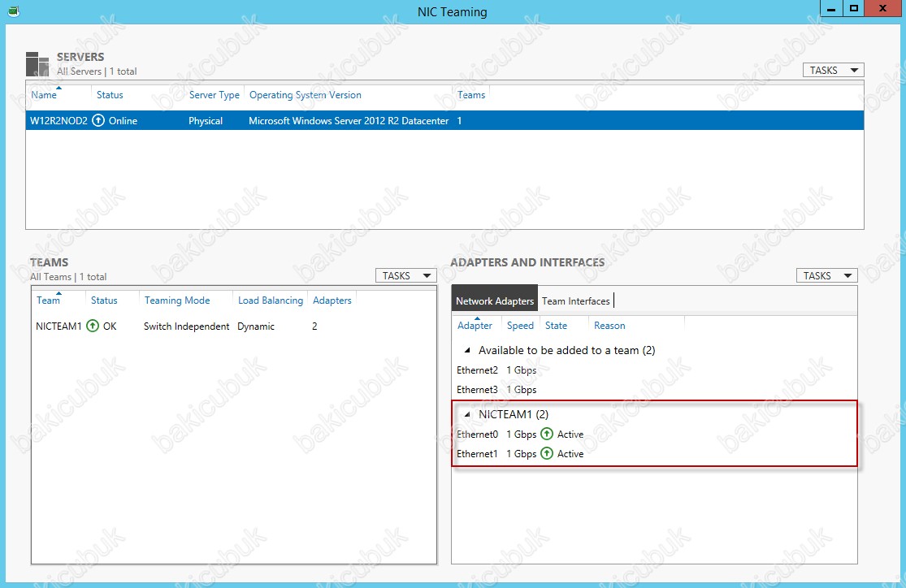The height and width of the screenshot is (588, 906).
Task: Sort servers by Teams column
Action: (x=471, y=95)
